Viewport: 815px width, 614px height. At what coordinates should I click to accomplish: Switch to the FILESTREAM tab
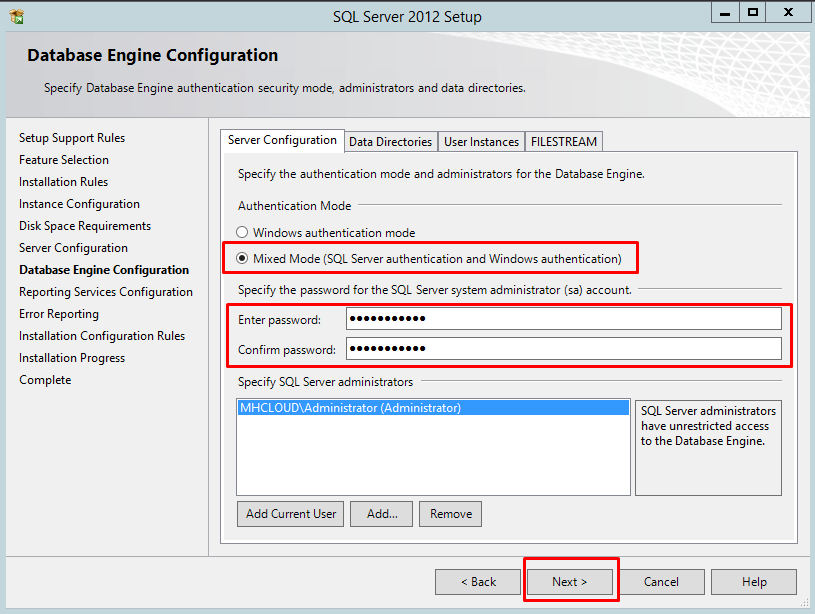coord(564,142)
